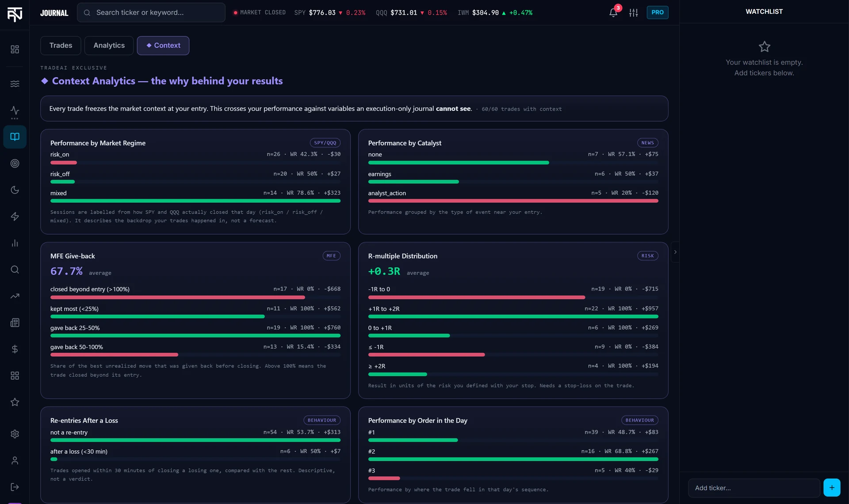Click the PRO badge button
This screenshot has width=849, height=504.
657,12
